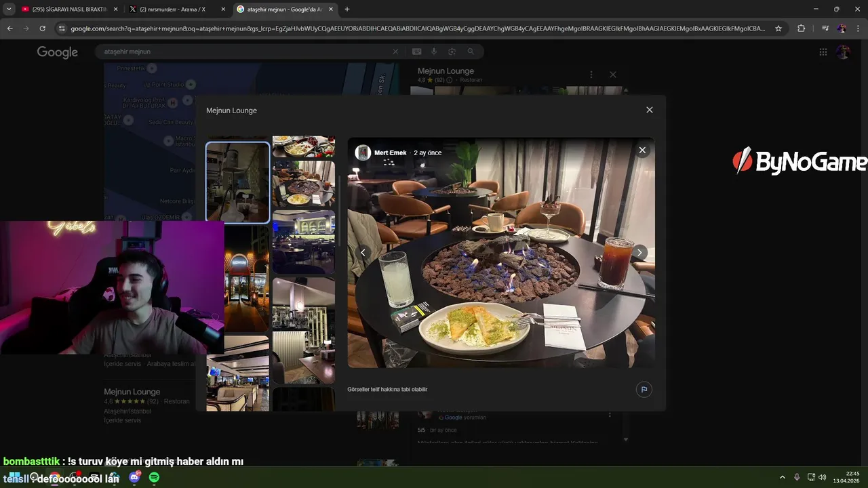Close the active Google search tab
Viewport: 868px width, 488px height.
point(330,9)
